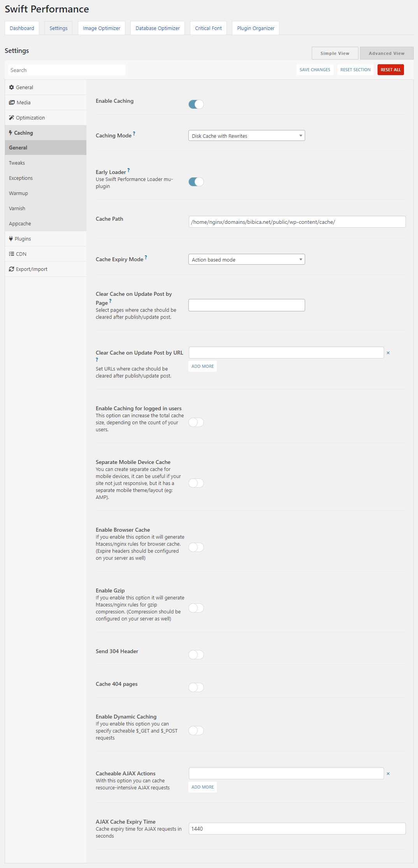Click the red Reset All button
418x868 pixels.
click(x=391, y=70)
